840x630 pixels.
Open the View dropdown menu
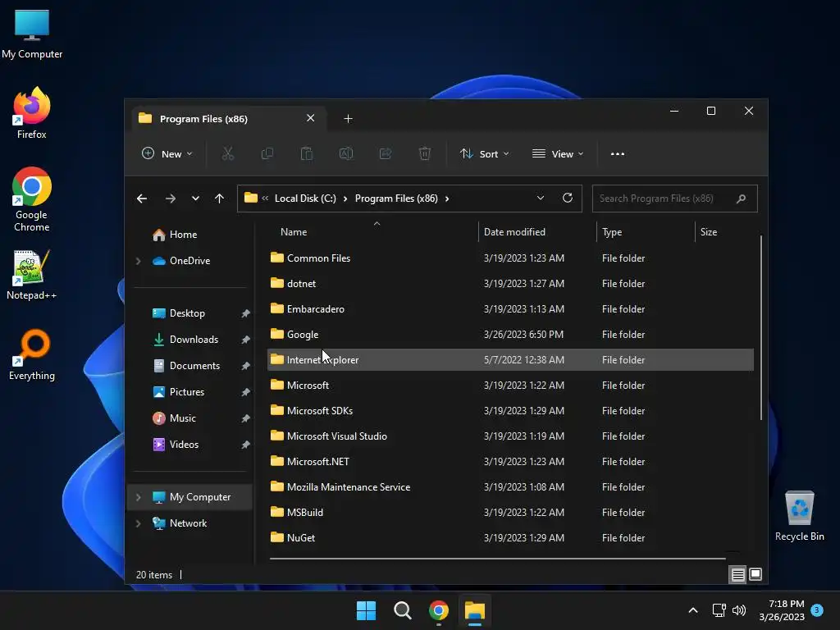pos(558,153)
